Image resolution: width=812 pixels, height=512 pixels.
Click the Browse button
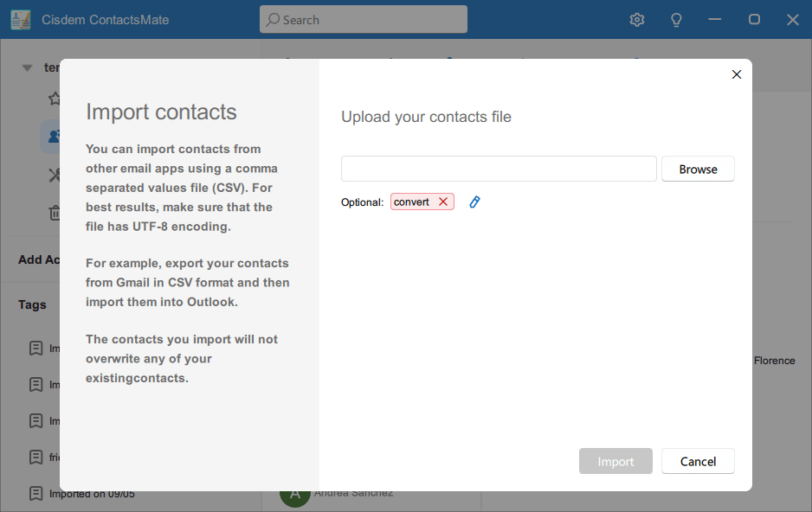(x=698, y=169)
